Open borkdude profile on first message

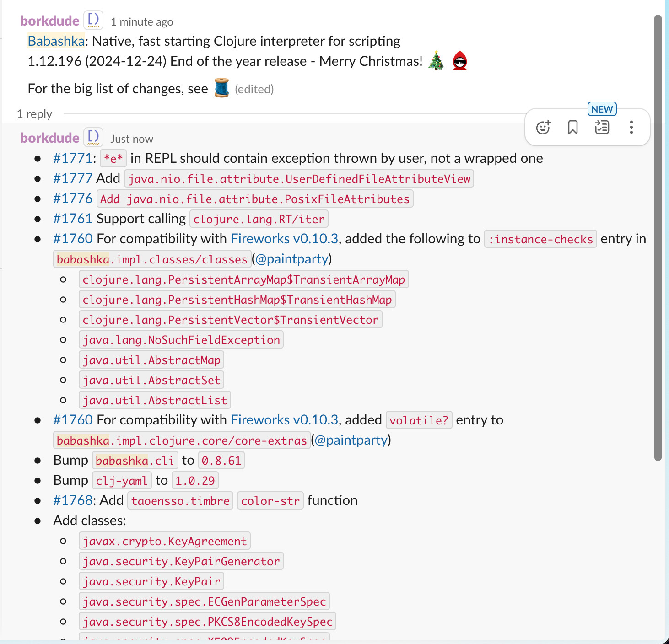tap(50, 21)
